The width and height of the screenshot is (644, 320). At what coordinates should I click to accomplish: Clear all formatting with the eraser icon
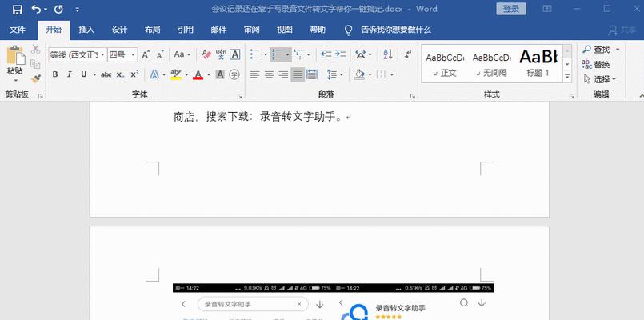tap(206, 54)
